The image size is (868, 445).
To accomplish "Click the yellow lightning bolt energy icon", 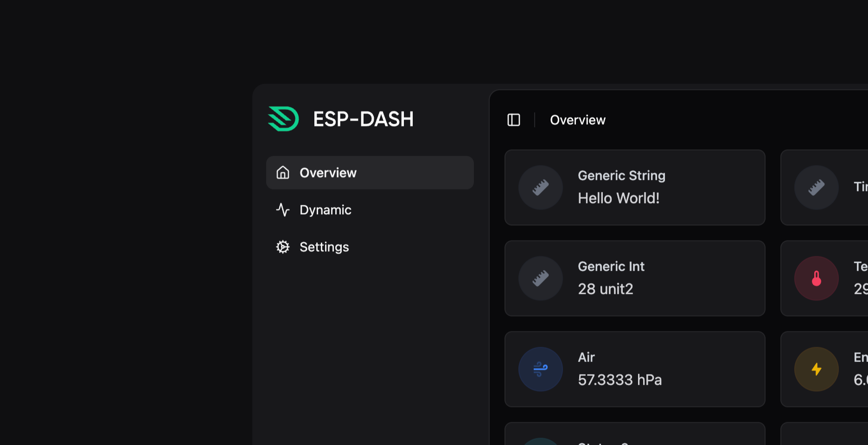I will pos(817,369).
